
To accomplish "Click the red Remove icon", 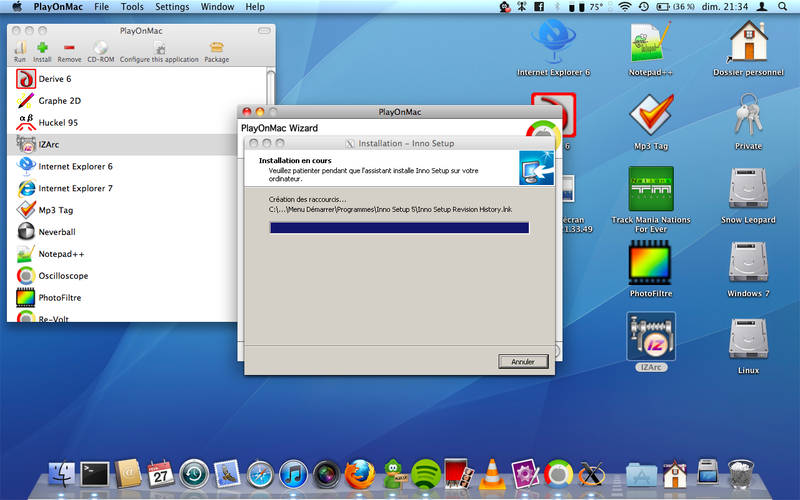I will pos(69,48).
